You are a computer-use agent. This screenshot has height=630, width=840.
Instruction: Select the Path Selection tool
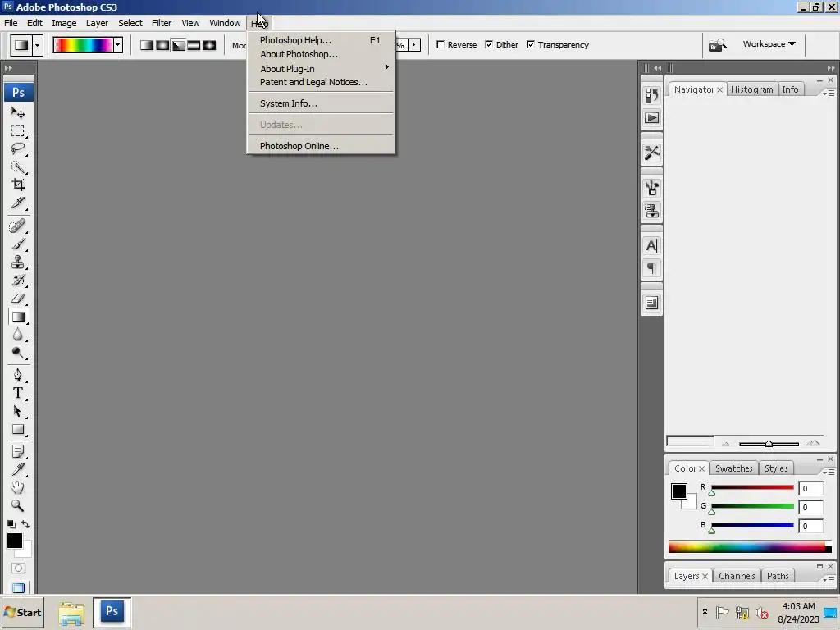tap(18, 411)
